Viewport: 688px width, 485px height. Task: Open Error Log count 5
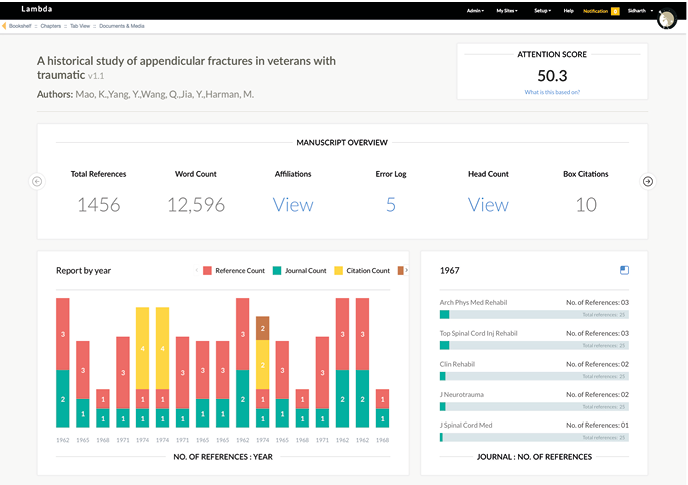[x=391, y=204]
